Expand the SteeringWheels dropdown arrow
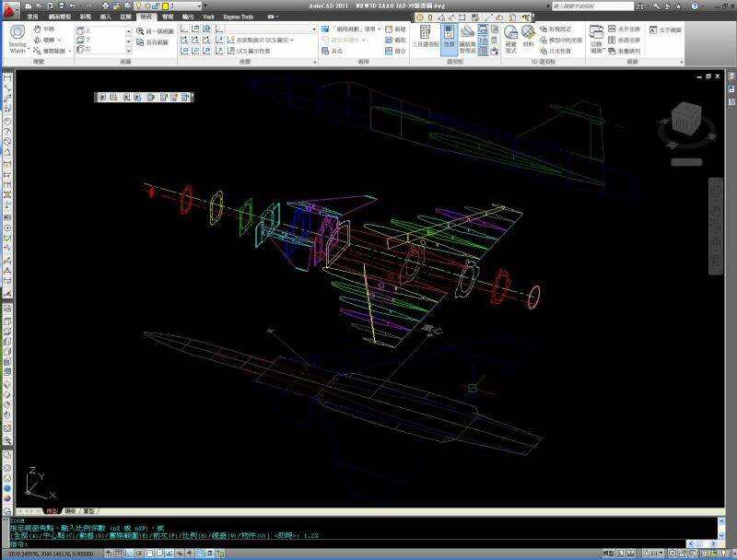This screenshot has width=737, height=560. pos(29,49)
